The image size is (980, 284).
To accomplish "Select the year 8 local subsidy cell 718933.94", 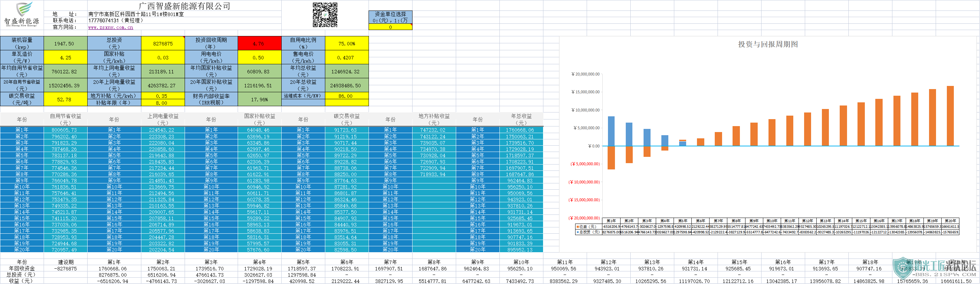I will pos(434,174).
